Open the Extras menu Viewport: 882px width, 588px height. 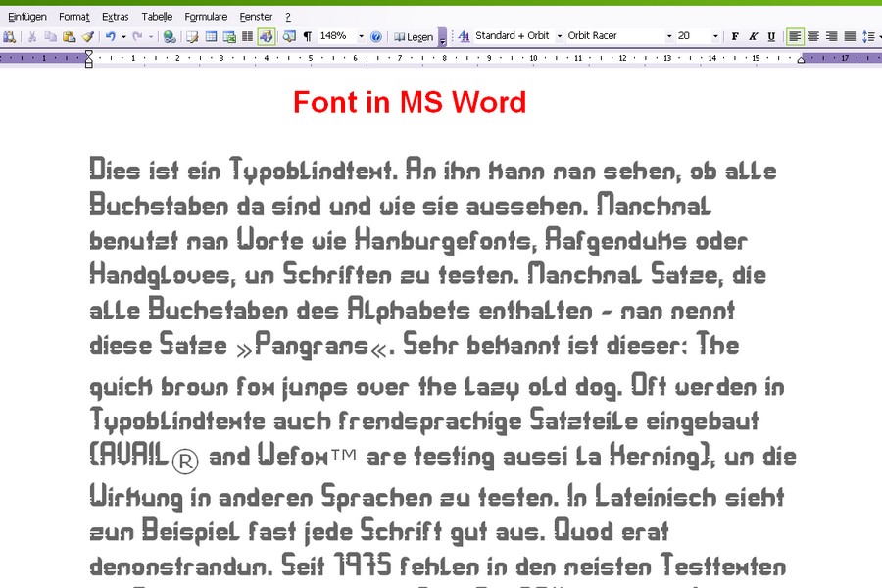click(116, 17)
